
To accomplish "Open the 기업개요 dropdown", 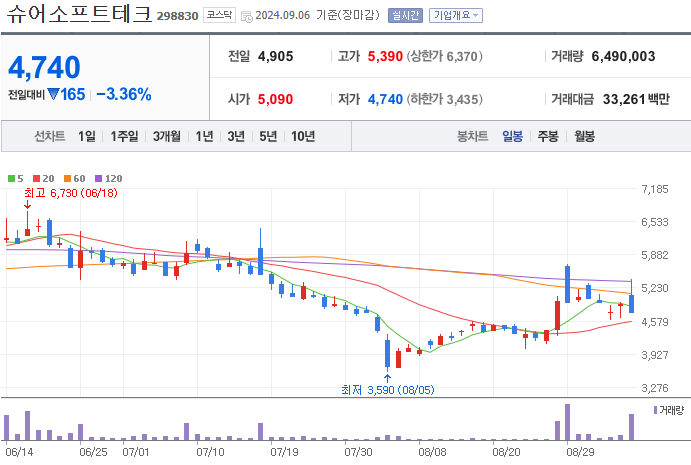I will pyautogui.click(x=456, y=15).
